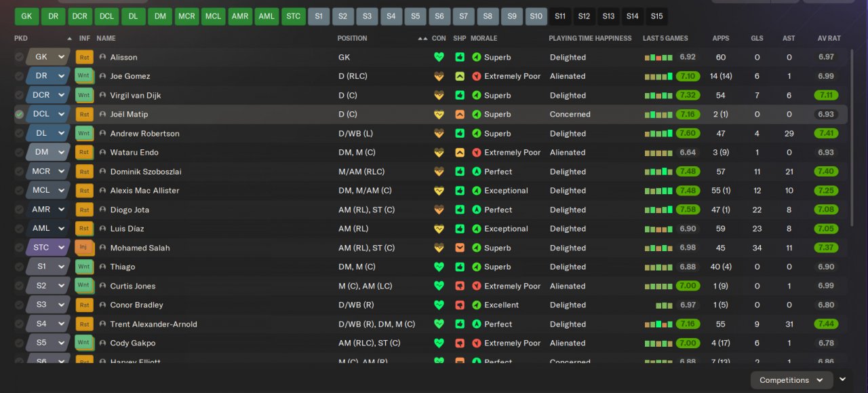
Task: Toggle selection check for Andrew Robertson row
Action: point(19,133)
